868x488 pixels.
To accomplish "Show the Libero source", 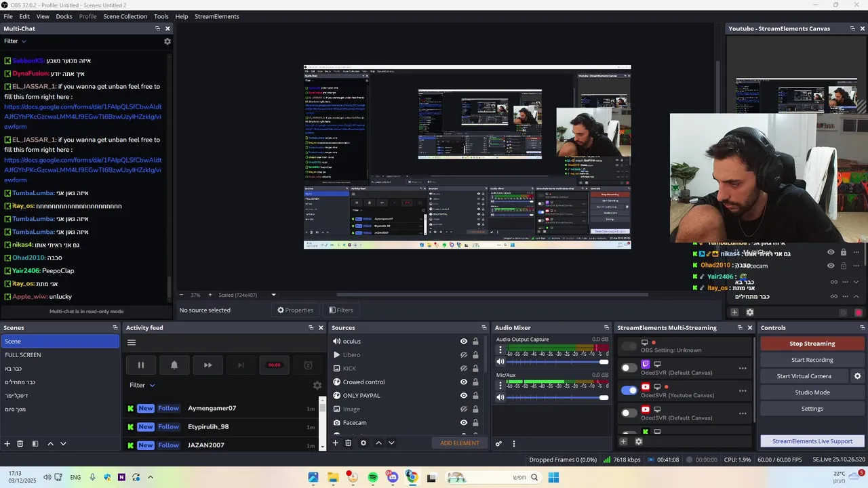I will 464,355.
